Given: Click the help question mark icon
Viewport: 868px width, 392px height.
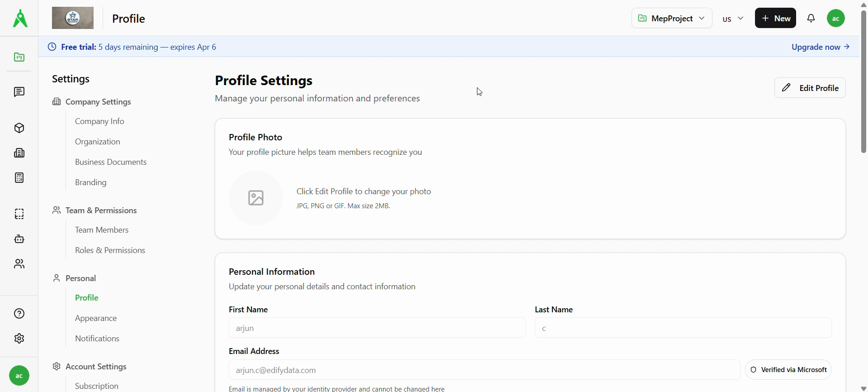Looking at the screenshot, I should point(19,314).
